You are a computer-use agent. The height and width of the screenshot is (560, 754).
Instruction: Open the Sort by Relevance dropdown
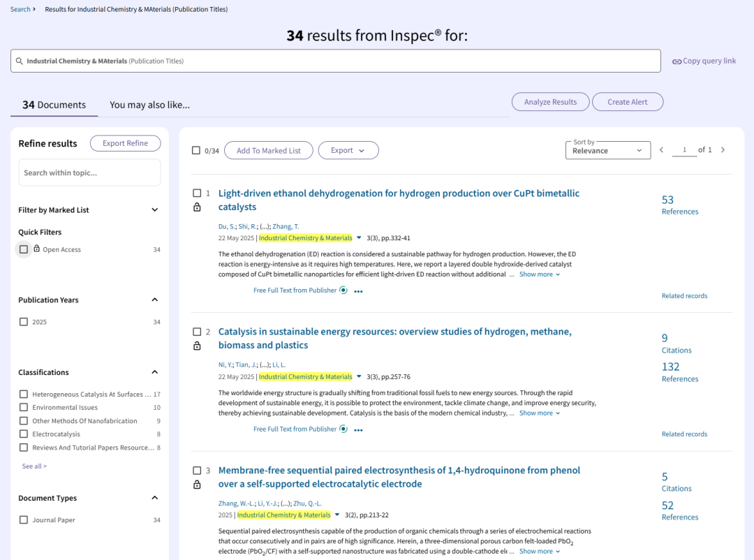pos(607,150)
